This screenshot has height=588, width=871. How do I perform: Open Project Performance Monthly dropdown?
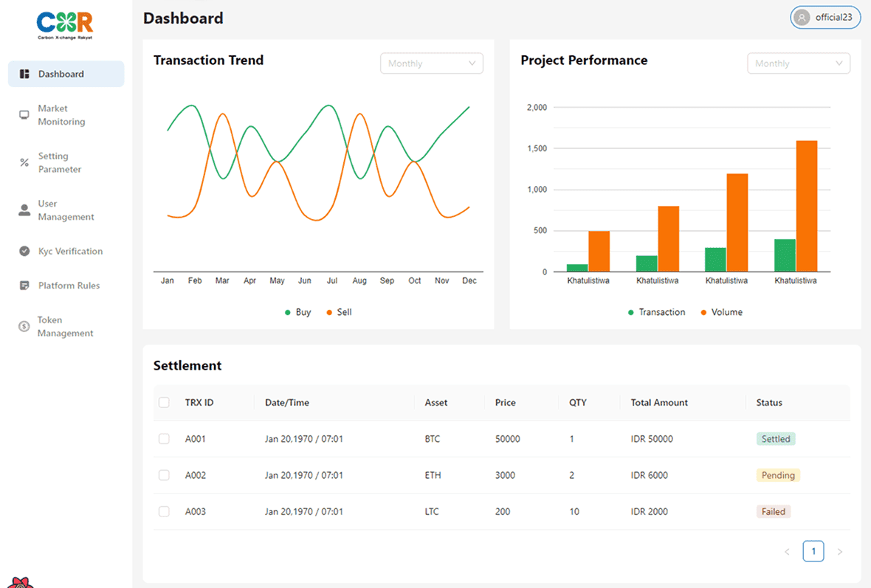point(798,63)
